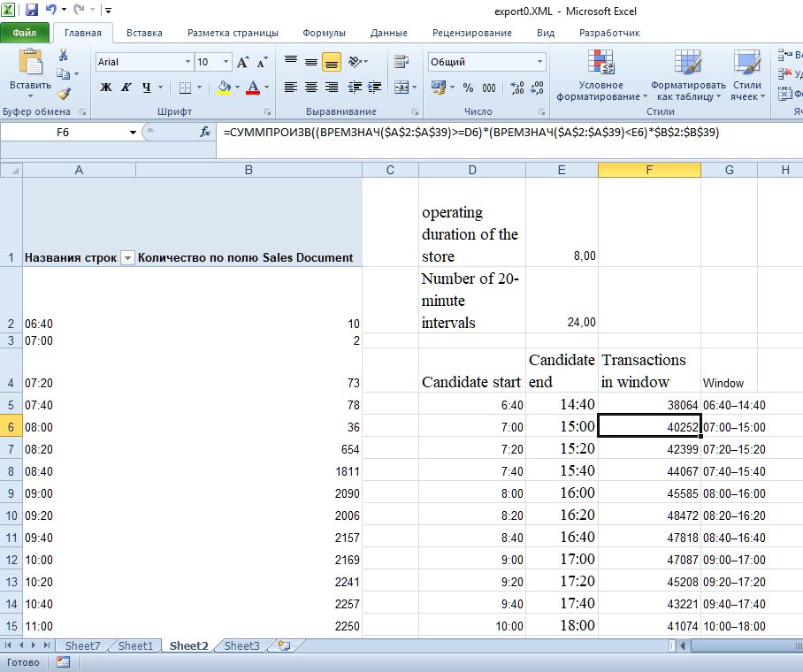
Task: Apply thousands separator 000 format
Action: pyautogui.click(x=489, y=88)
